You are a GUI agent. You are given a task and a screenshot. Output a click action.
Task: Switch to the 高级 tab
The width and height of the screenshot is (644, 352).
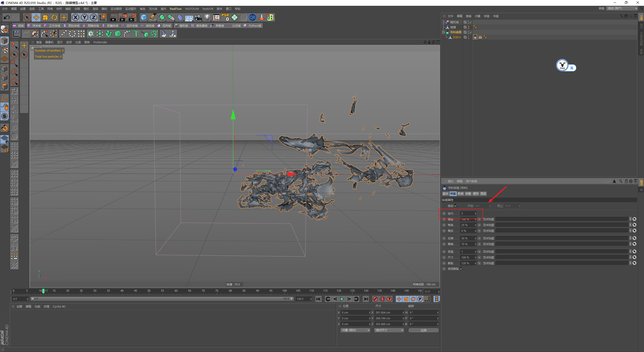(483, 194)
